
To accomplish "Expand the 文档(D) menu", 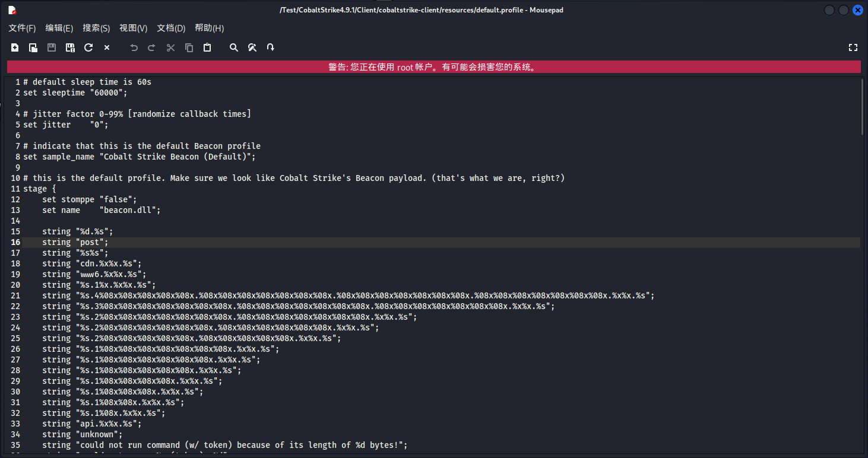I will click(x=171, y=28).
